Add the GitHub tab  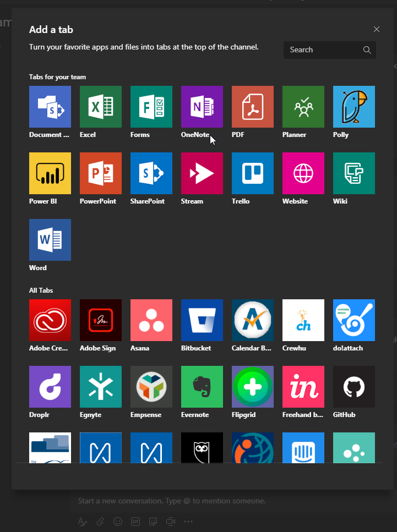[x=354, y=386]
